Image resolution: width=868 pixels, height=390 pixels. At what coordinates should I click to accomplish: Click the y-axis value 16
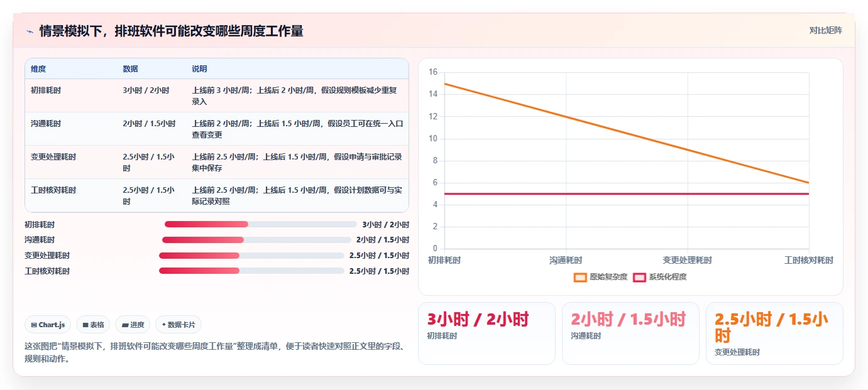pos(432,72)
